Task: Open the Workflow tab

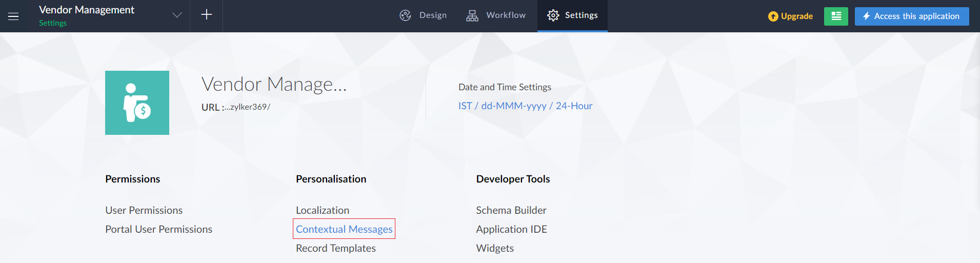Action: click(496, 15)
